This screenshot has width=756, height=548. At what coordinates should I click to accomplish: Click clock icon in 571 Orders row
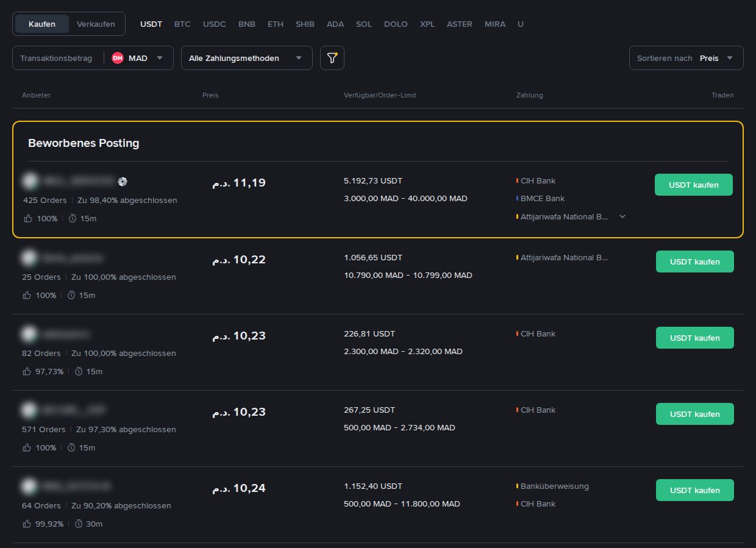pos(71,447)
